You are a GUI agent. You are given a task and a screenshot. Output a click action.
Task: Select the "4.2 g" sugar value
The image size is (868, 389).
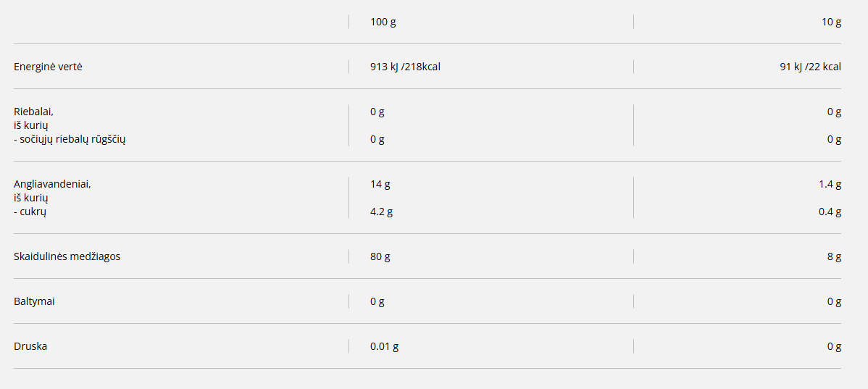point(381,212)
